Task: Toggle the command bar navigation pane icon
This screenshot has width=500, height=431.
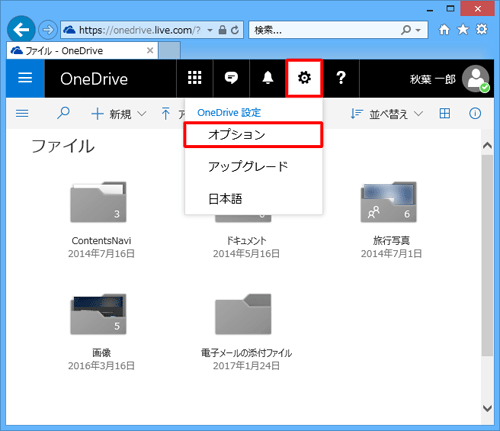Action: click(22, 114)
